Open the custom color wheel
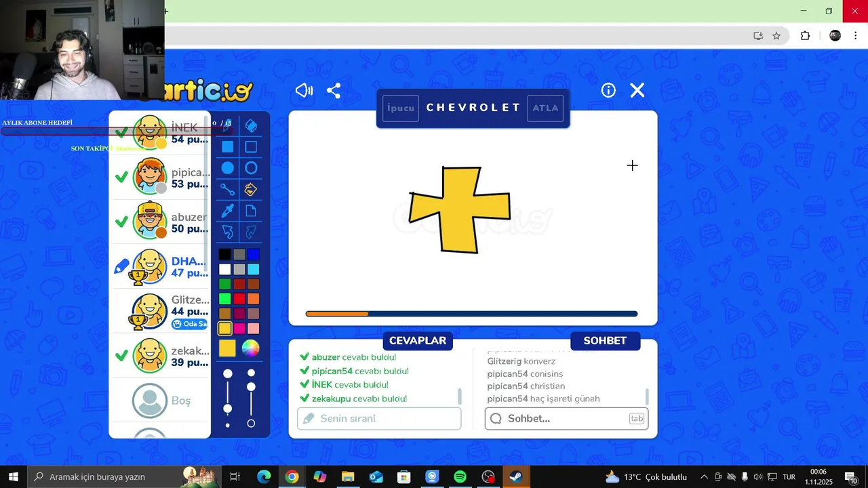The image size is (868, 488). pos(251,348)
